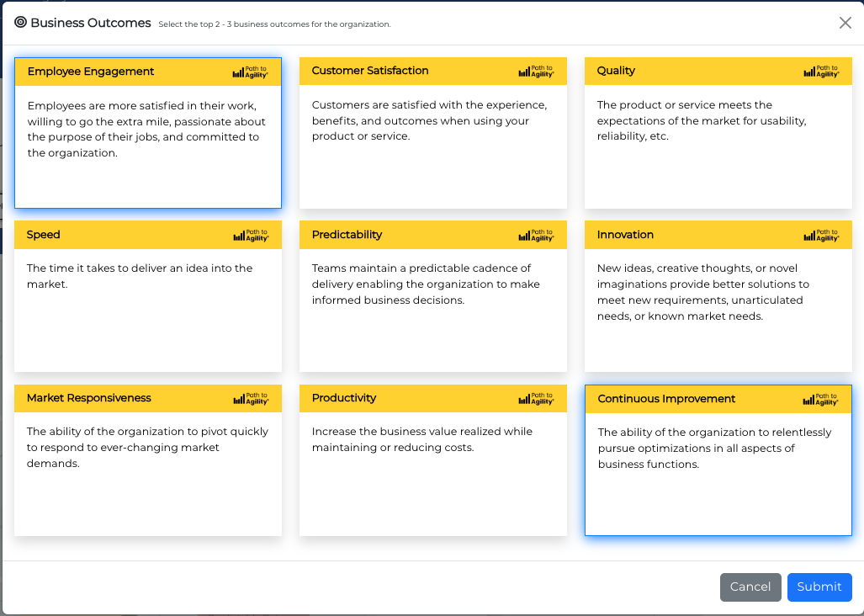Click Path to Agility logo on Speed card
The height and width of the screenshot is (616, 864).
point(250,236)
